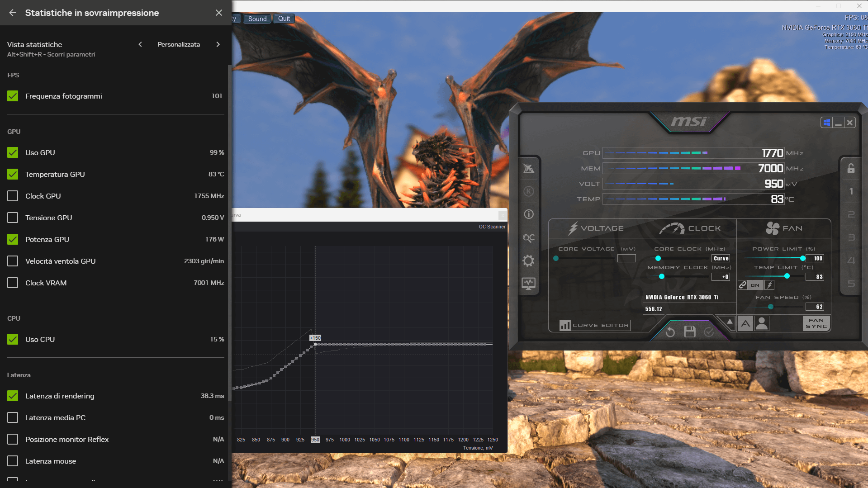
Task: Save current Afterburner profile (floppy icon)
Action: [x=690, y=332]
